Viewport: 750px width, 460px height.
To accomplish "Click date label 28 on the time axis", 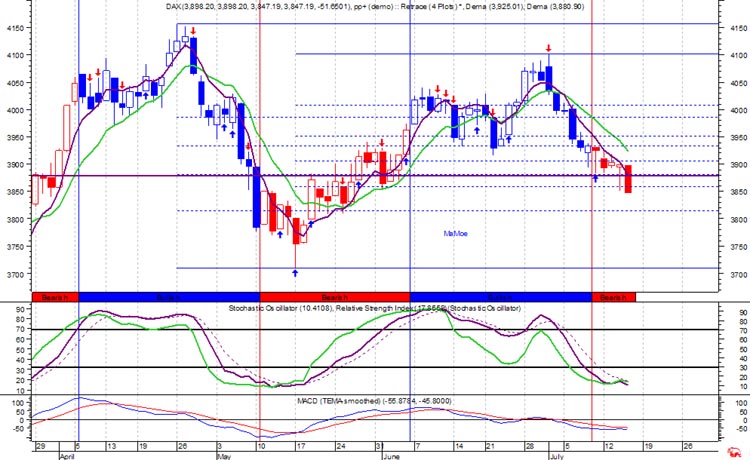I will (529, 447).
